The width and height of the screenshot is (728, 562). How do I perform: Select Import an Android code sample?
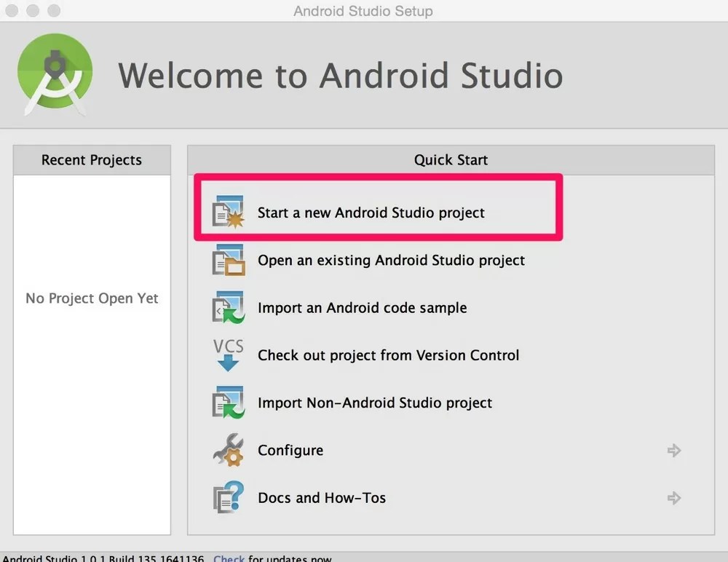pos(362,308)
